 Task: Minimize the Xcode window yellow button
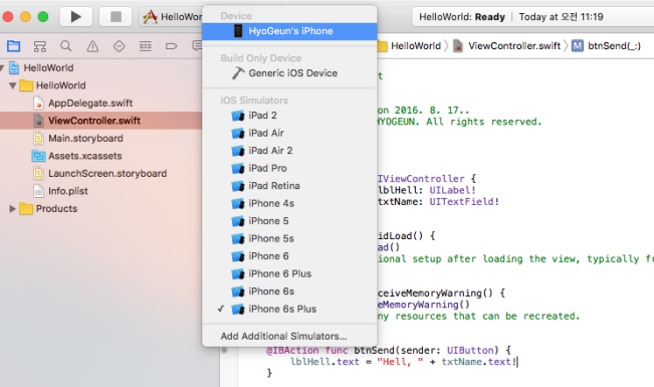(25, 17)
